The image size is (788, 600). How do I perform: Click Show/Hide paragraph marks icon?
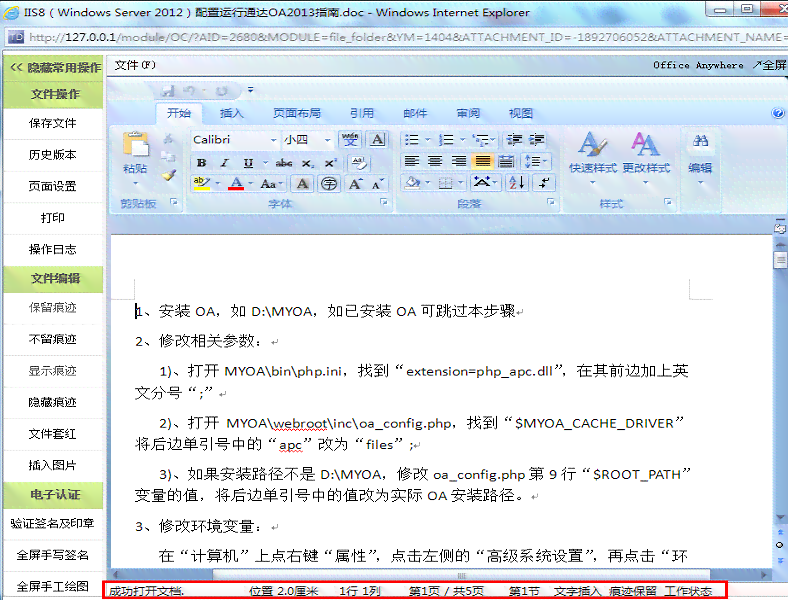coord(544,182)
